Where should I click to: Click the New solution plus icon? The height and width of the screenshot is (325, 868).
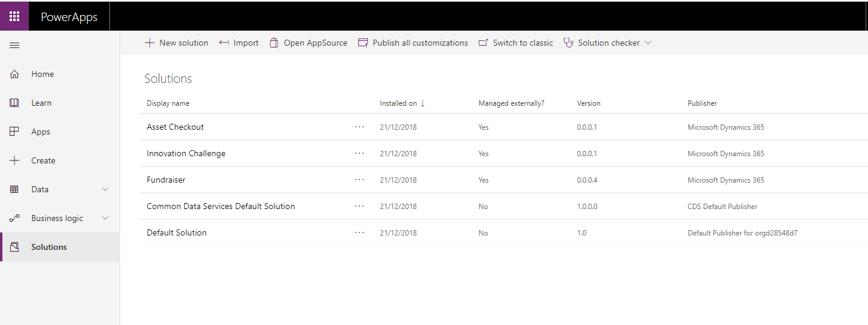tap(150, 43)
